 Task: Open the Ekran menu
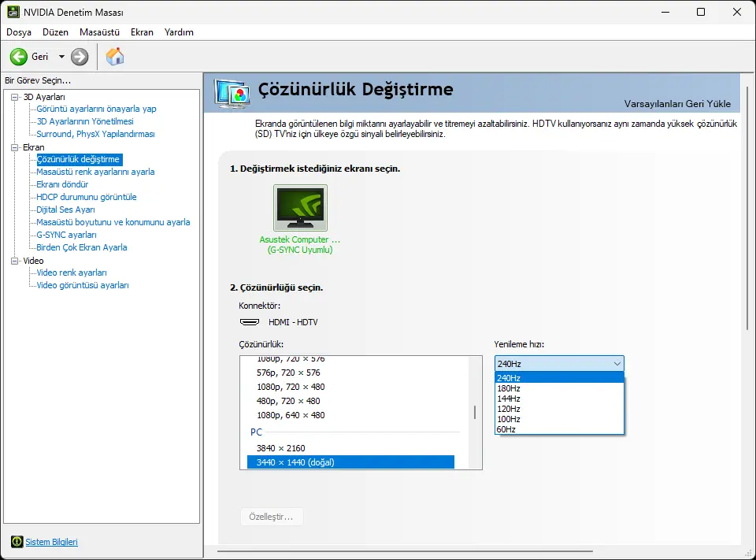coord(142,32)
